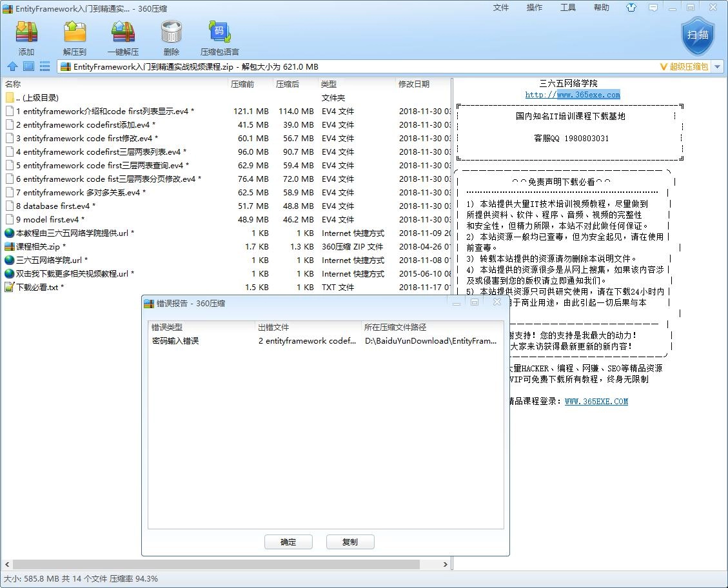Select the 解压到 (Extract to) icon
Viewport: 728px width, 588px height.
pyautogui.click(x=75, y=35)
